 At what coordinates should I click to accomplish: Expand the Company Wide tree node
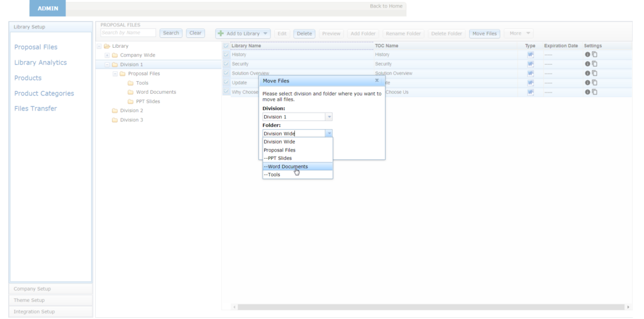107,55
